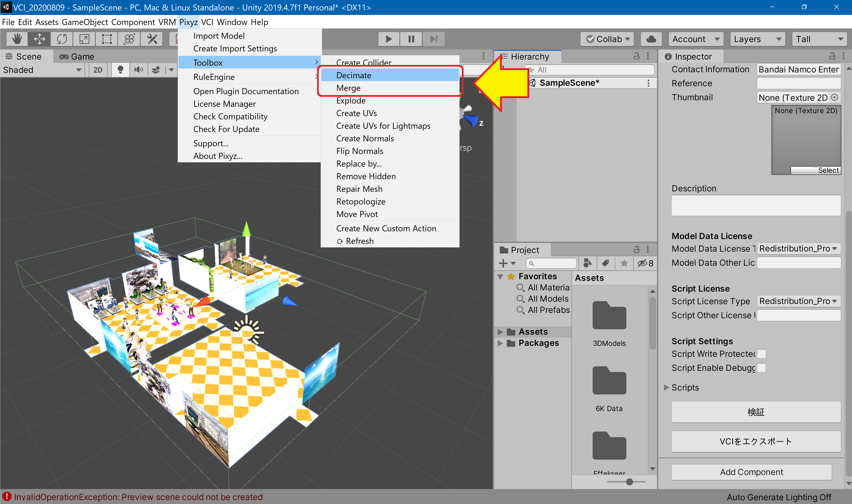Click Hierarchy search field

(x=589, y=70)
